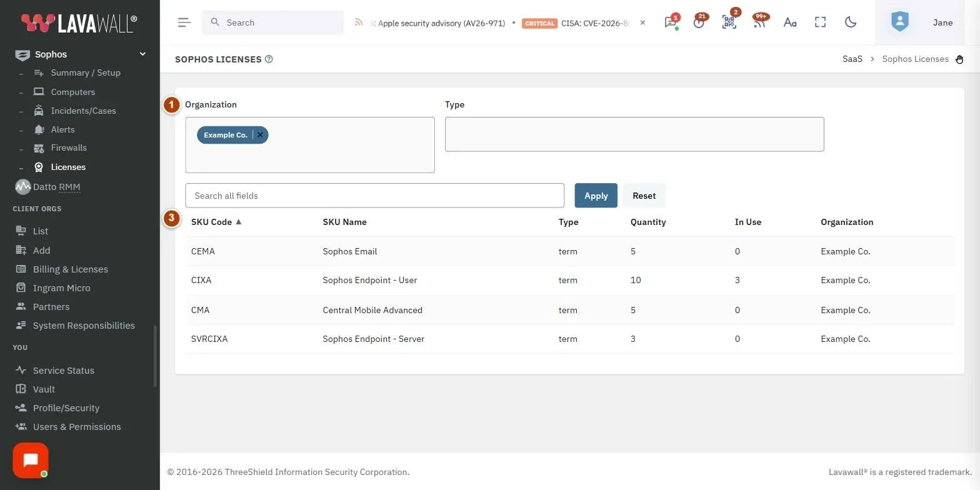Screen dimensions: 980x490
Task: Open the live chat widget button
Action: (31, 461)
